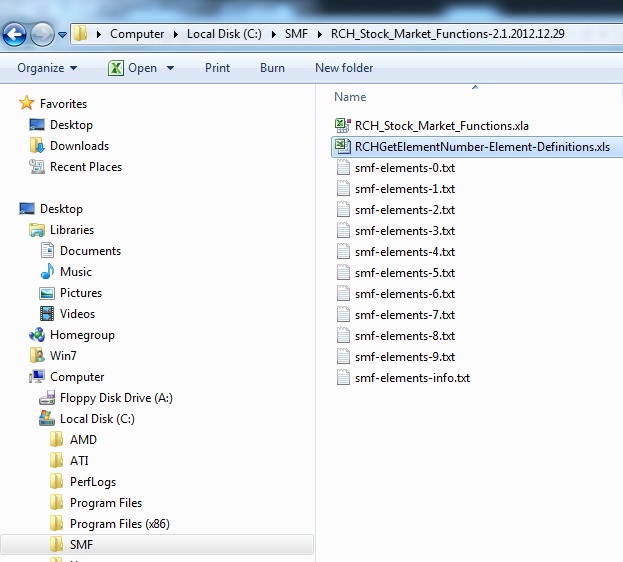Click the Music note icon

tap(47, 271)
